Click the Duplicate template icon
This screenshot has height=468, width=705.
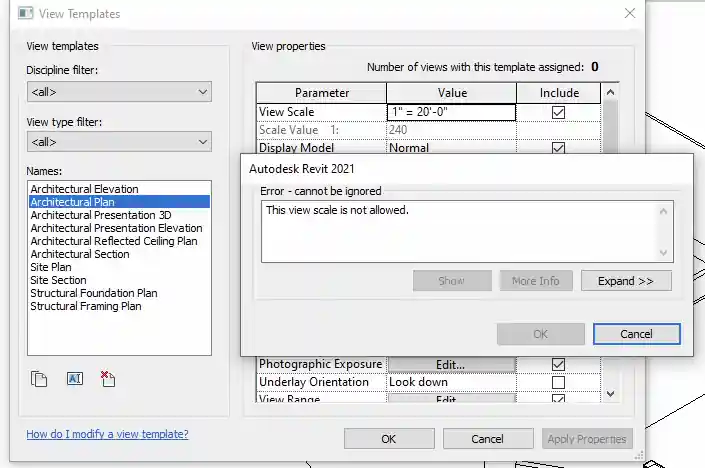point(40,379)
